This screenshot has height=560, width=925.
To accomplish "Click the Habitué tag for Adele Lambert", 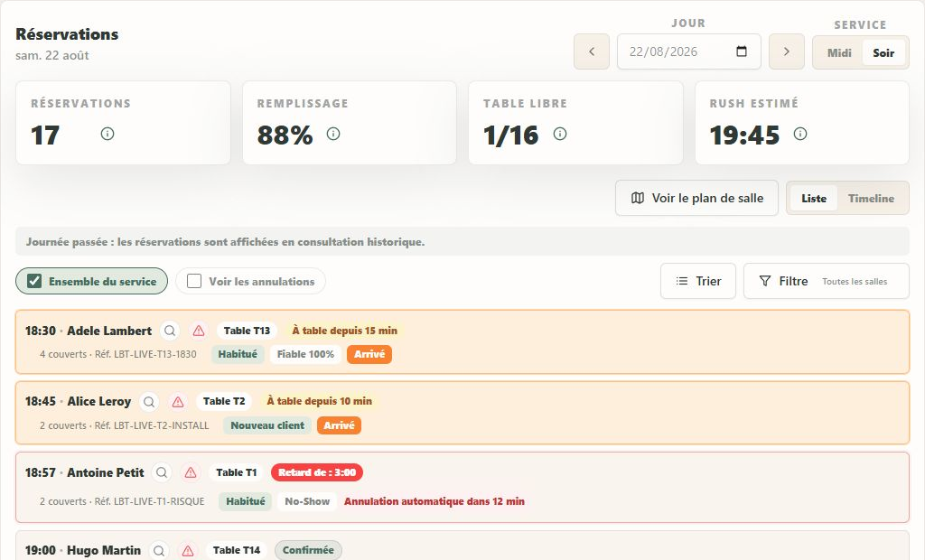I will click(238, 354).
